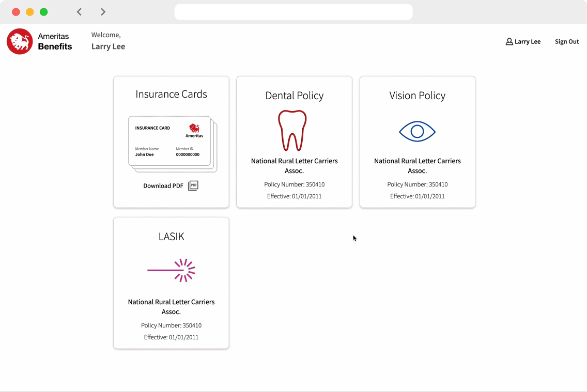Screen dimensions: 587x392
Task: Click the browser address bar
Action: [293, 12]
